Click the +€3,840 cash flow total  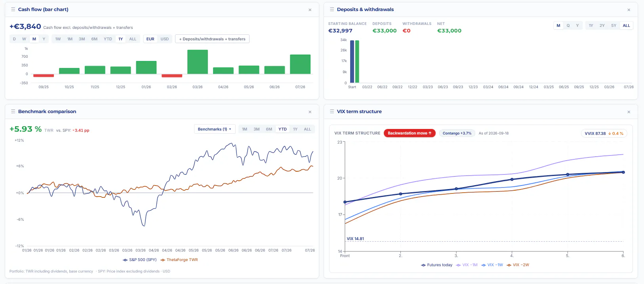coord(25,27)
